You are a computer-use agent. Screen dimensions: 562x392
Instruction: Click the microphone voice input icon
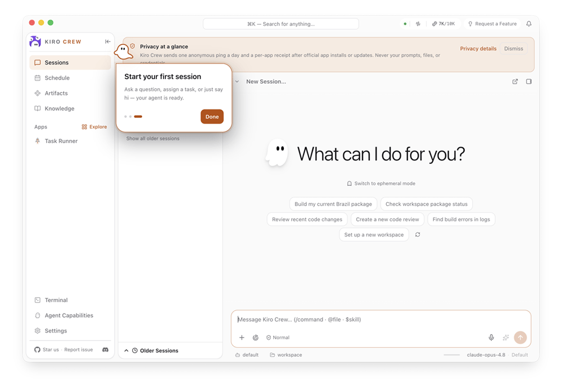tap(491, 338)
